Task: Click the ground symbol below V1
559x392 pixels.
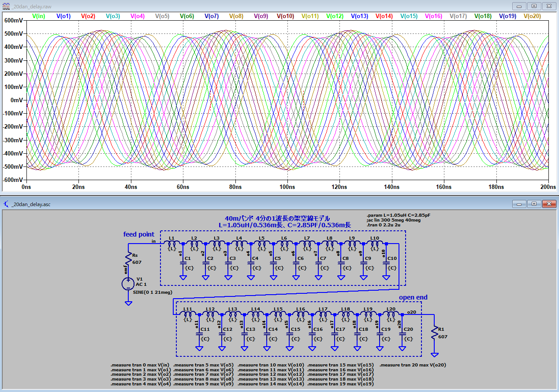Action: [x=128, y=303]
